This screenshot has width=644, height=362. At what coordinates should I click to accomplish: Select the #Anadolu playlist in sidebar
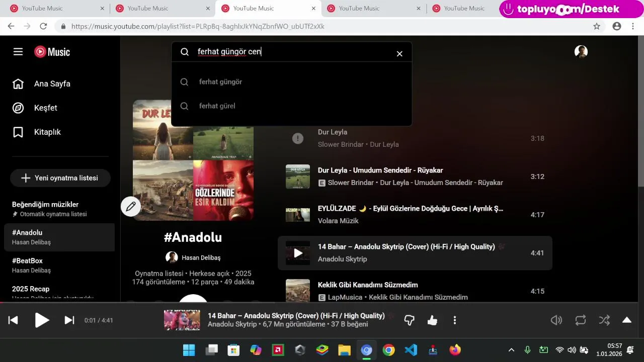[x=59, y=237]
